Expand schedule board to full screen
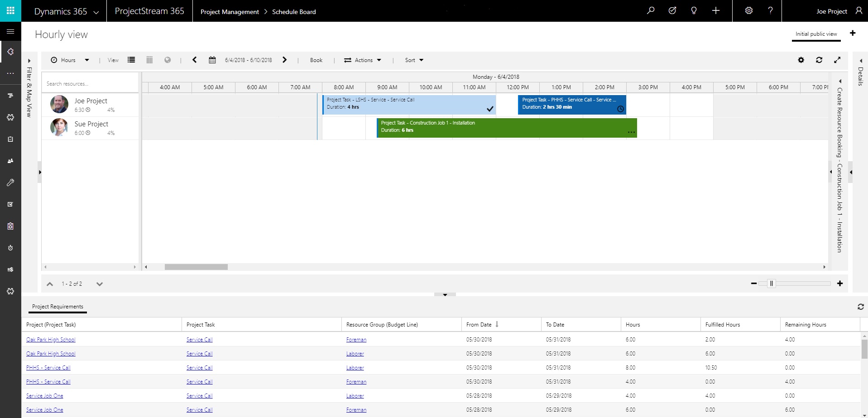Viewport: 868px width, 418px height. tap(837, 60)
